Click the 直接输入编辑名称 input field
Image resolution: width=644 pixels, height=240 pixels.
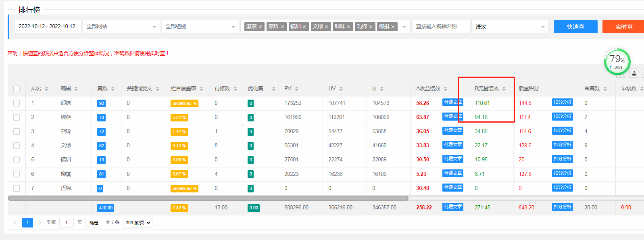pos(441,27)
